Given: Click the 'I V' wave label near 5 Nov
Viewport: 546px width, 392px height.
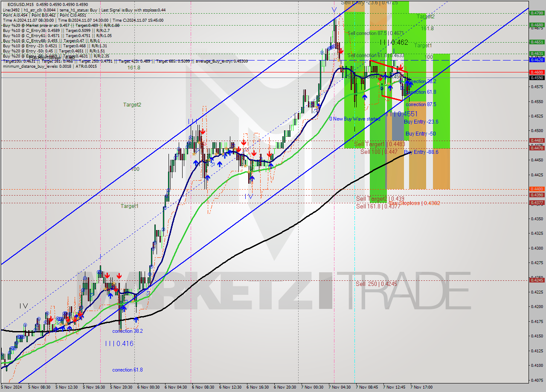Looking at the screenshot, I should pos(23,306).
